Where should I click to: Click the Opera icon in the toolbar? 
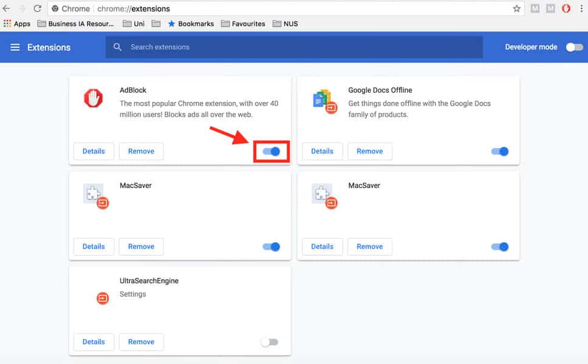click(x=566, y=8)
